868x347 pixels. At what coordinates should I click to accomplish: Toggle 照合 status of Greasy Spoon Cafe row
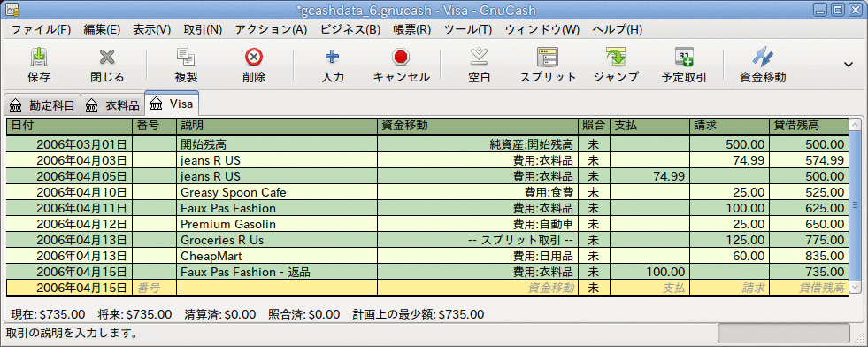(x=594, y=193)
